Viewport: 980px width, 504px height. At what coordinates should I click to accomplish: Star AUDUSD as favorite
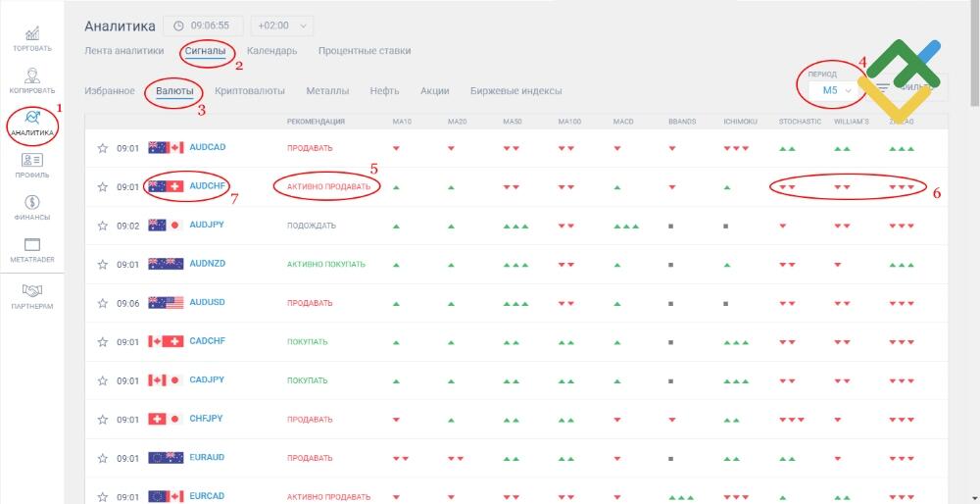tap(103, 303)
